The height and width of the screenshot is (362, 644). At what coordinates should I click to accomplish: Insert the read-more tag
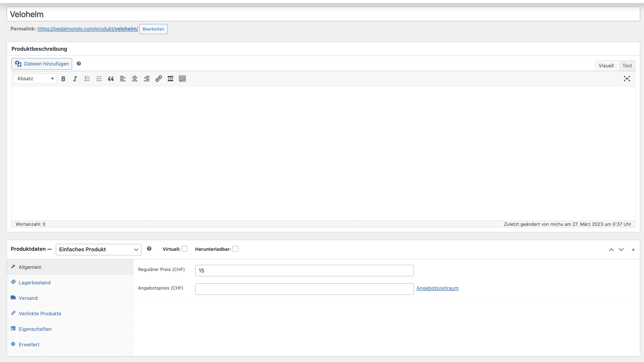coord(170,79)
